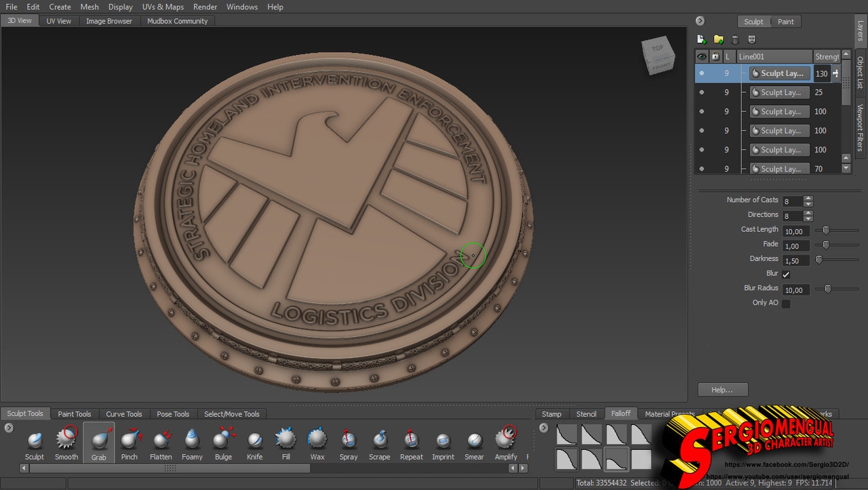Open the Mesh menu
Image resolution: width=868 pixels, height=490 pixels.
click(90, 7)
